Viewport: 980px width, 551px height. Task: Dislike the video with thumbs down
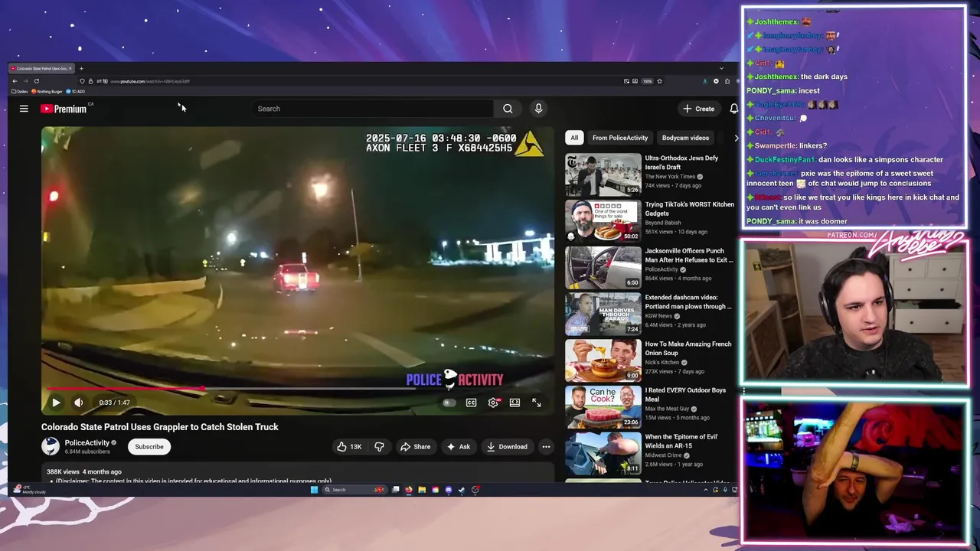[x=379, y=447]
